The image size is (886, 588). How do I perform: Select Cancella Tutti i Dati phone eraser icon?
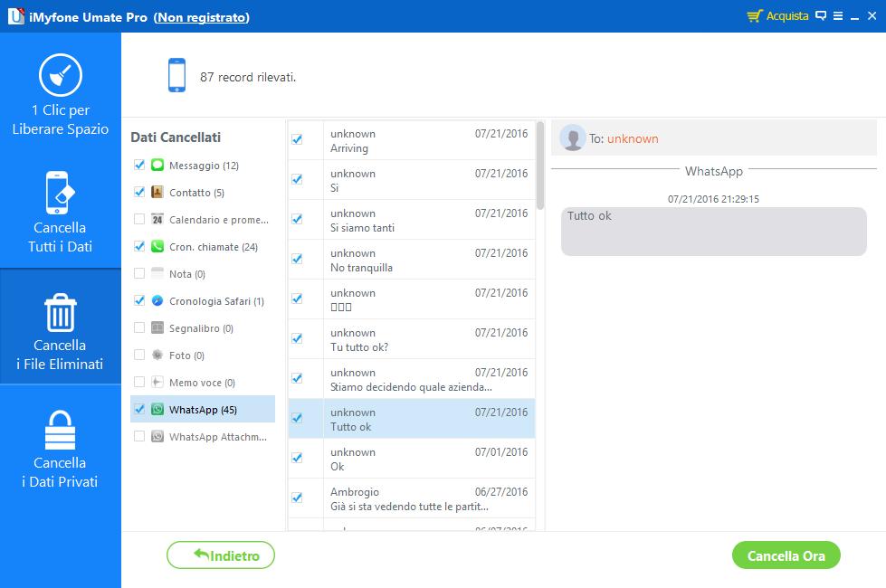60,193
